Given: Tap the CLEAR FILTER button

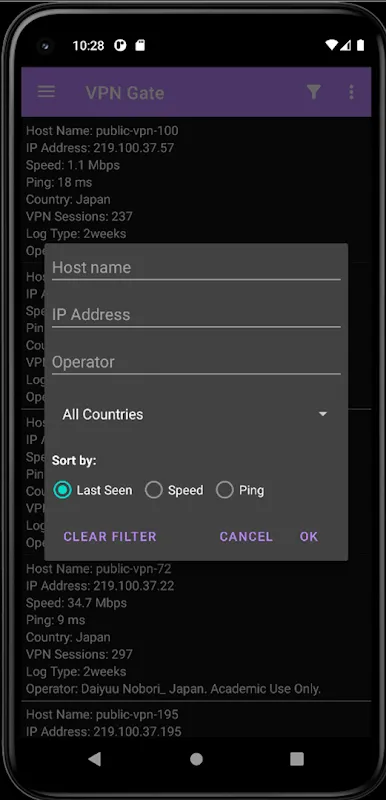Looking at the screenshot, I should [x=110, y=536].
